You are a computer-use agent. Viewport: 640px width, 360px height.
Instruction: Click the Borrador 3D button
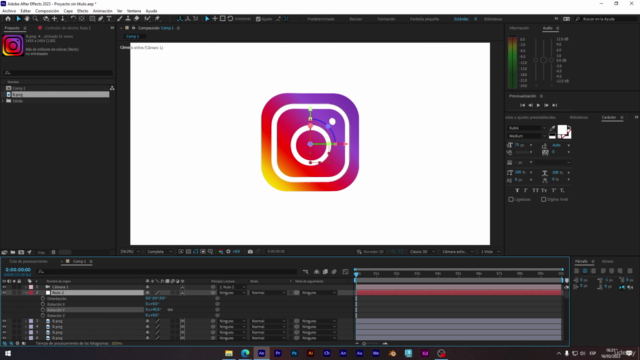pyautogui.click(x=371, y=252)
